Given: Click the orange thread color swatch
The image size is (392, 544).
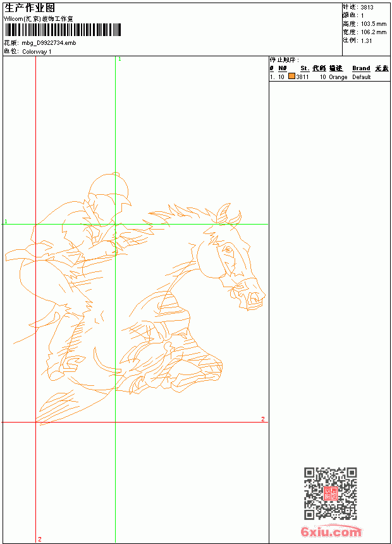Looking at the screenshot, I should click(291, 77).
